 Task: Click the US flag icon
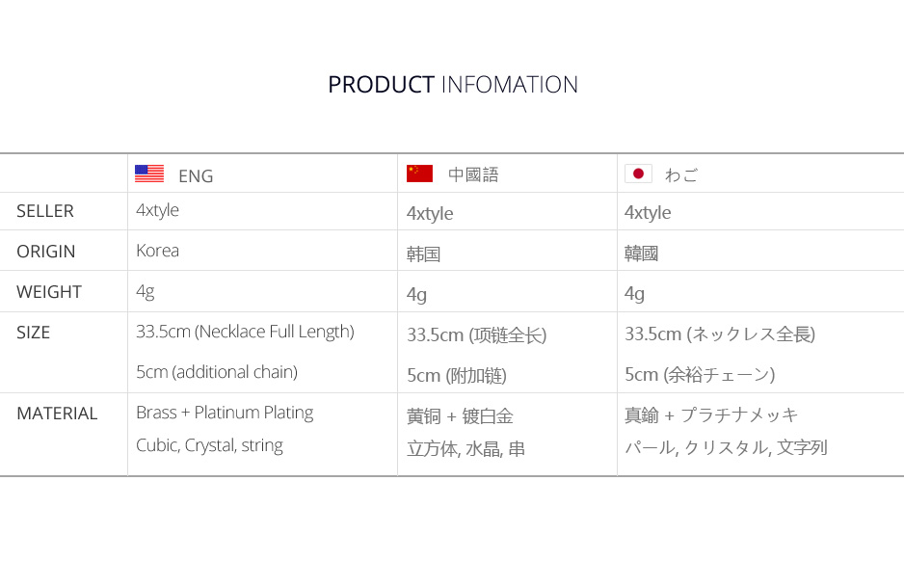148,174
